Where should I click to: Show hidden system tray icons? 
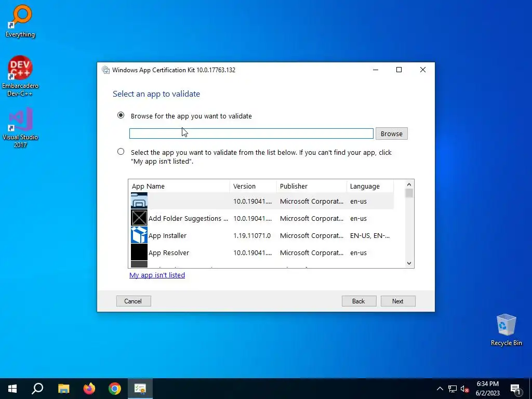440,389
